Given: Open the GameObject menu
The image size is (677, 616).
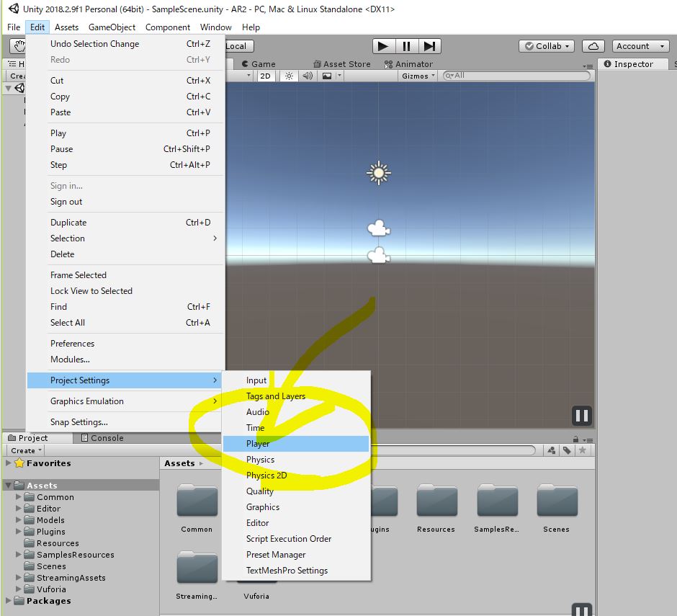Looking at the screenshot, I should click(x=112, y=27).
